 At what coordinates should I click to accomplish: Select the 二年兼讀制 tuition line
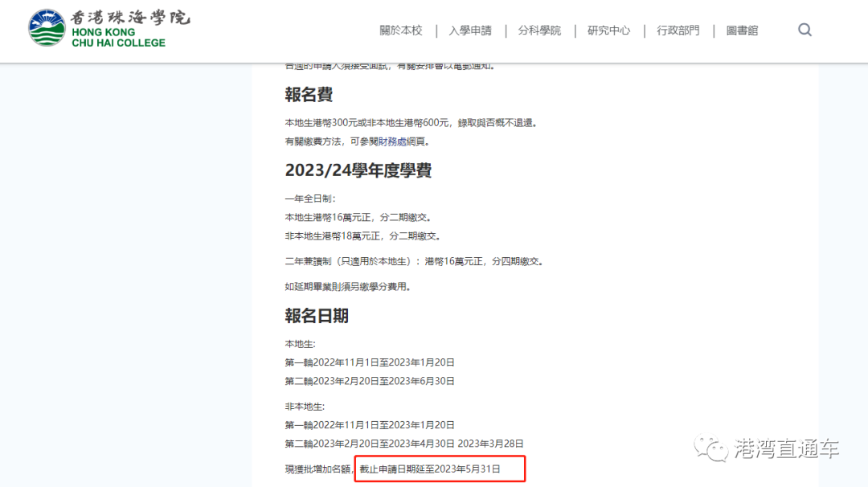coord(415,261)
